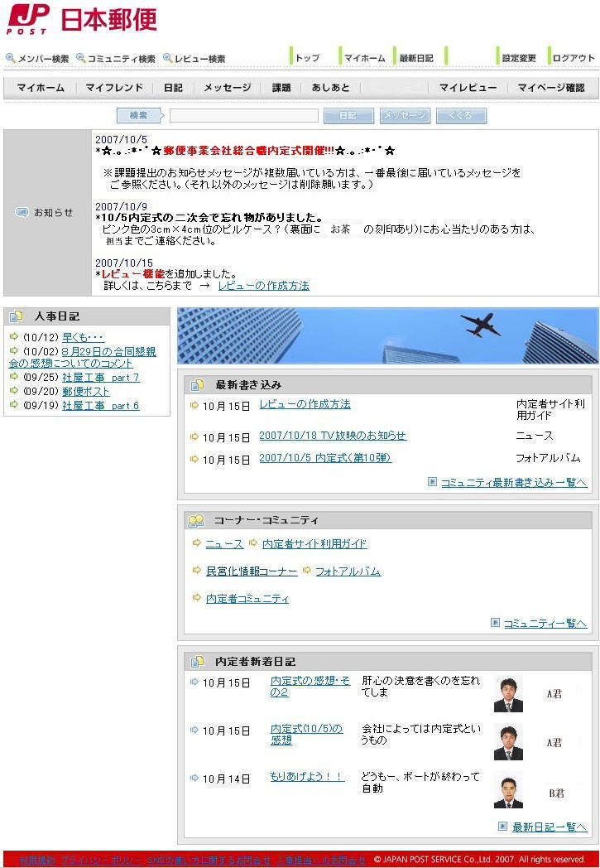Click the skyline airplane banner image

coord(387,335)
